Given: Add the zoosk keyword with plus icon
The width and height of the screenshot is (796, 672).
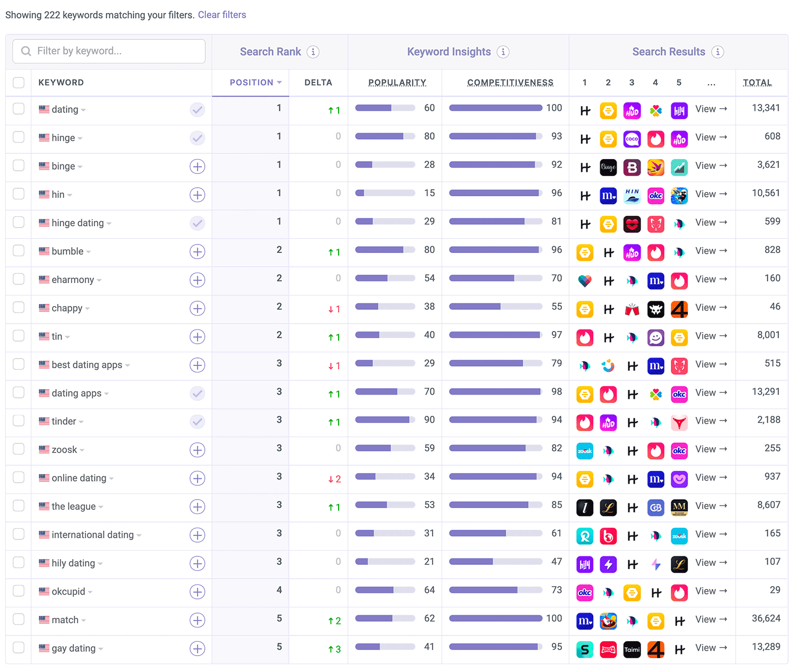Looking at the screenshot, I should click(197, 450).
